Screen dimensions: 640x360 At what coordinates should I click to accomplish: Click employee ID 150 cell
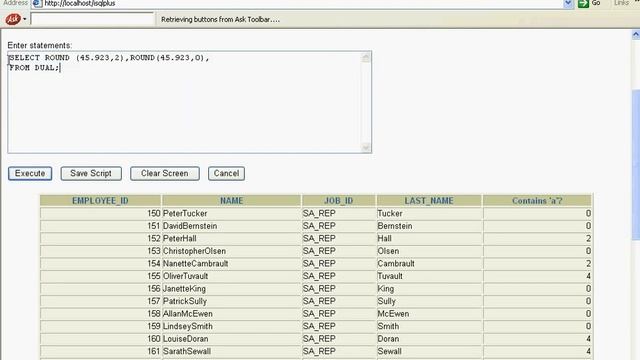100,213
